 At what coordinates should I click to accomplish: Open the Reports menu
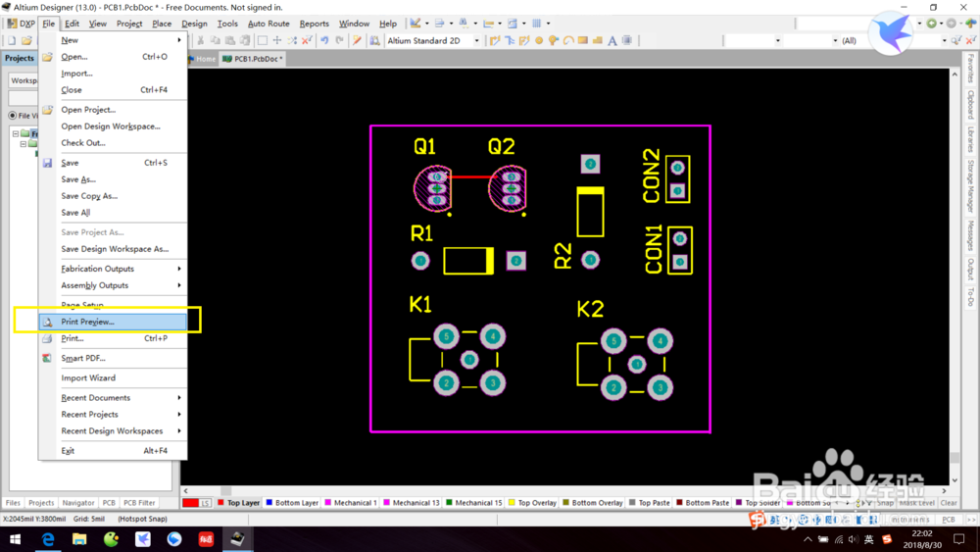pos(314,24)
